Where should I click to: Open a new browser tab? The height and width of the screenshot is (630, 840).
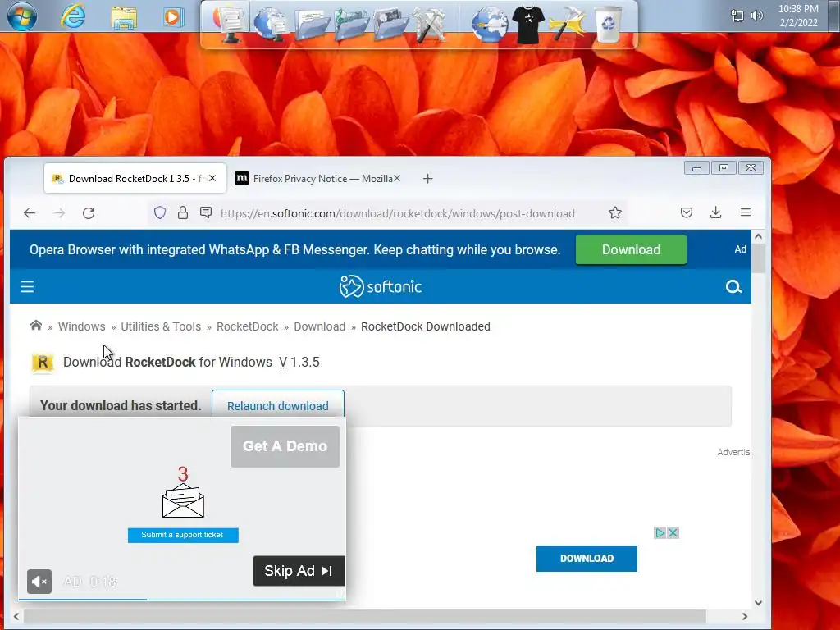(x=427, y=179)
